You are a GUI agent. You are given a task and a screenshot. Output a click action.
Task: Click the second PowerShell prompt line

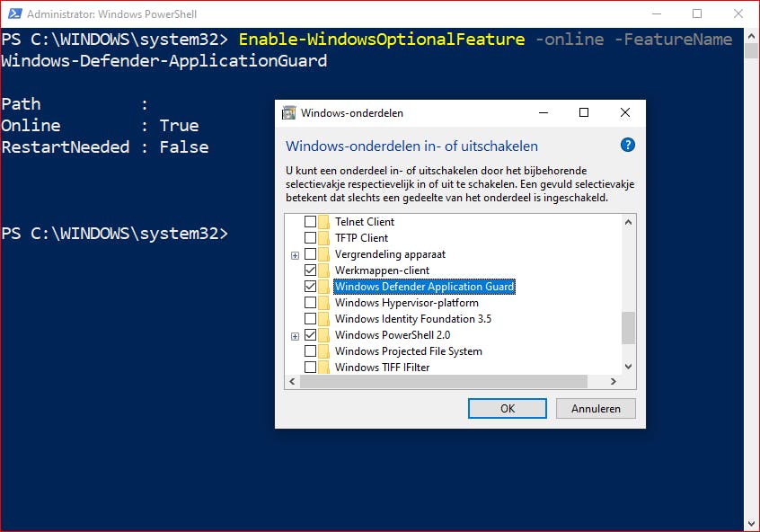tap(114, 234)
